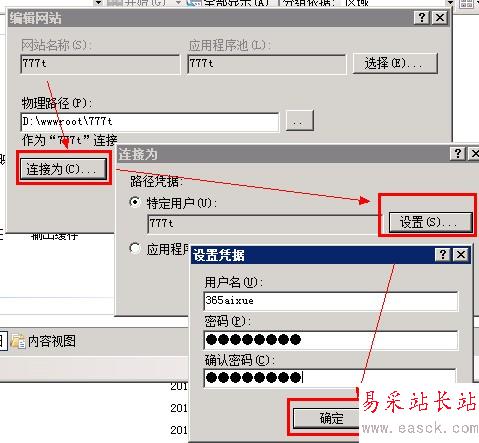Open 设置(S)... credentials button
The width and height of the screenshot is (479, 443).
(x=430, y=222)
